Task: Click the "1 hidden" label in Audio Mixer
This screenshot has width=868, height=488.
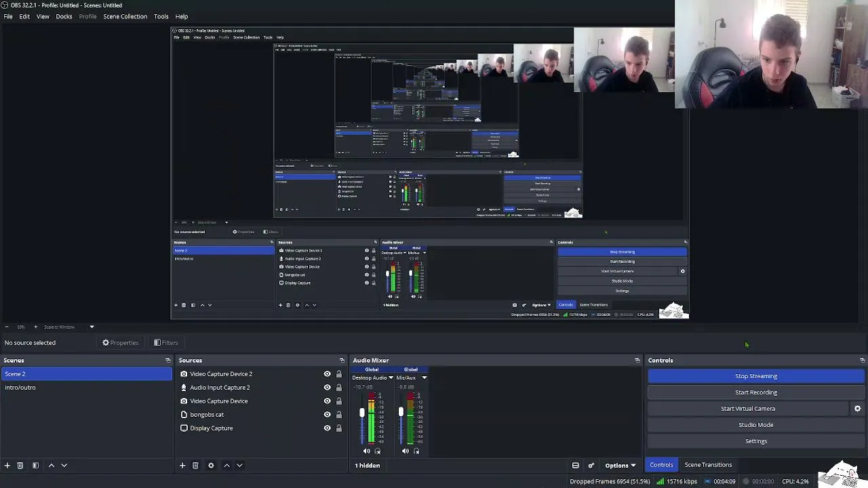Action: click(368, 466)
